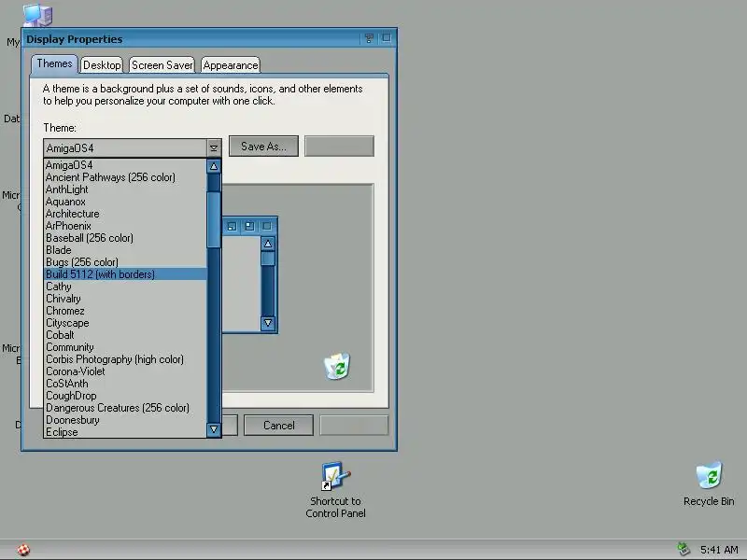
Task: Choose the Aquanox theme
Action: [x=125, y=202]
